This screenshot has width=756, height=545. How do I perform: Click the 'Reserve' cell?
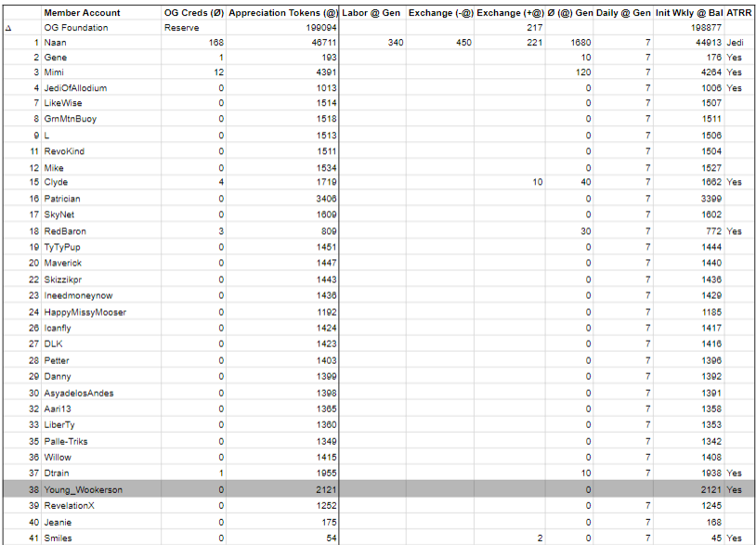(182, 28)
